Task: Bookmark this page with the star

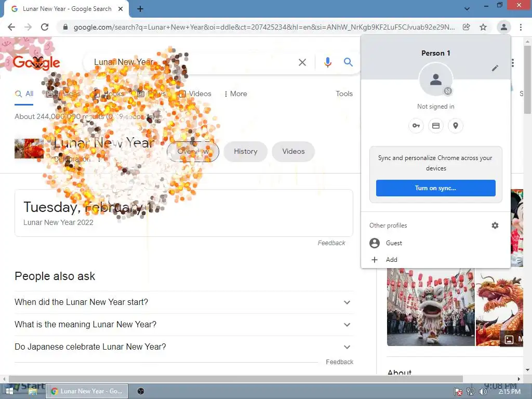Action: tap(483, 27)
